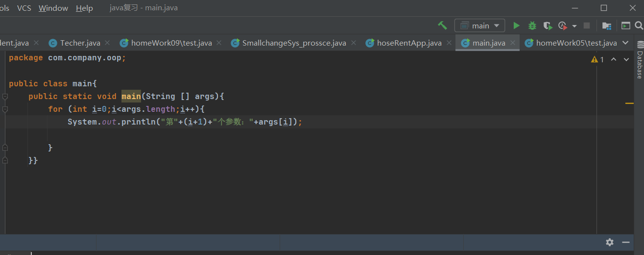Open the Help menu
644x255 pixels.
coord(84,8)
